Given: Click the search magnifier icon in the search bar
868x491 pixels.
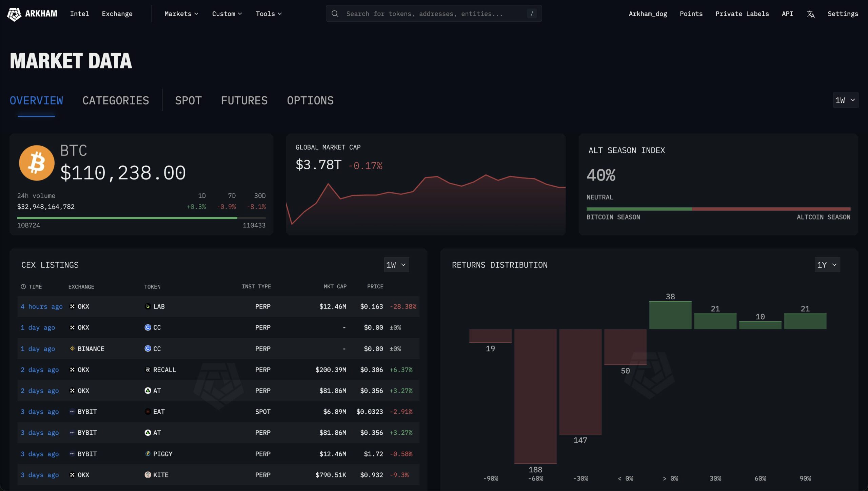Looking at the screenshot, I should coord(335,14).
